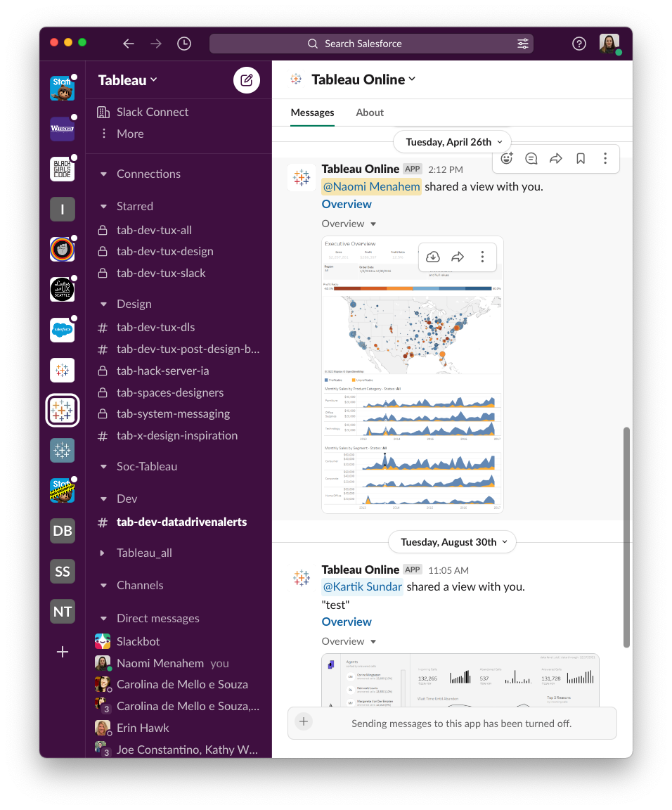Click the @Kartik Sundar mention
672x810 pixels.
[x=362, y=587]
